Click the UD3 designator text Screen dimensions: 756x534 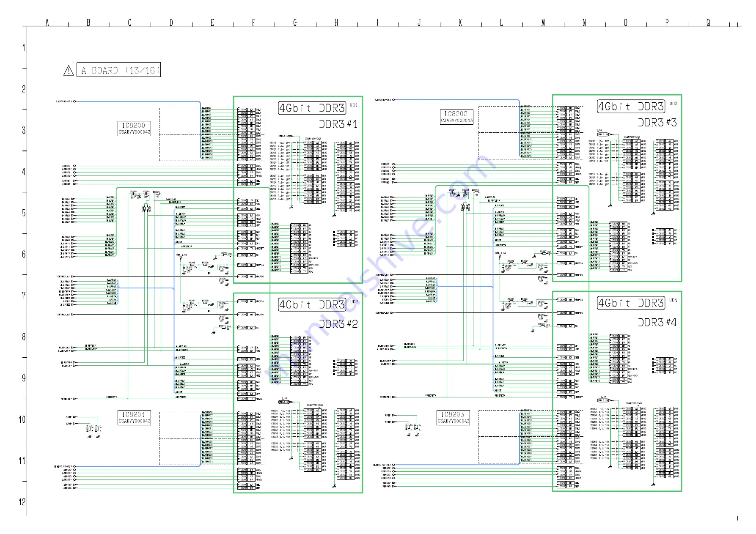(x=673, y=104)
